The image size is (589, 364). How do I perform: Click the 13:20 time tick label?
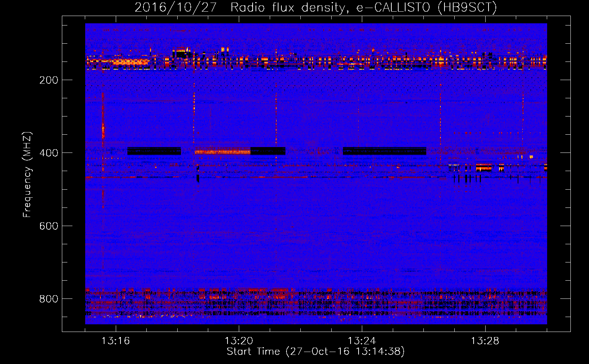tap(239, 341)
